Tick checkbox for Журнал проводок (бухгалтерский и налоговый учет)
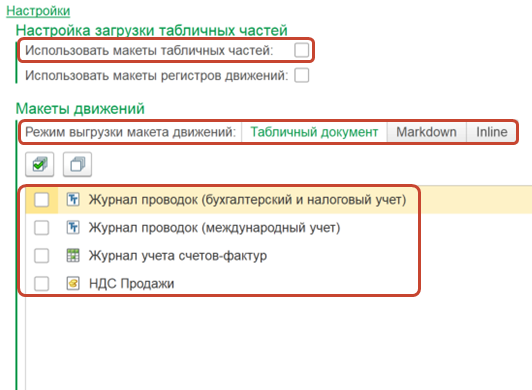The image size is (532, 390). pos(41,200)
